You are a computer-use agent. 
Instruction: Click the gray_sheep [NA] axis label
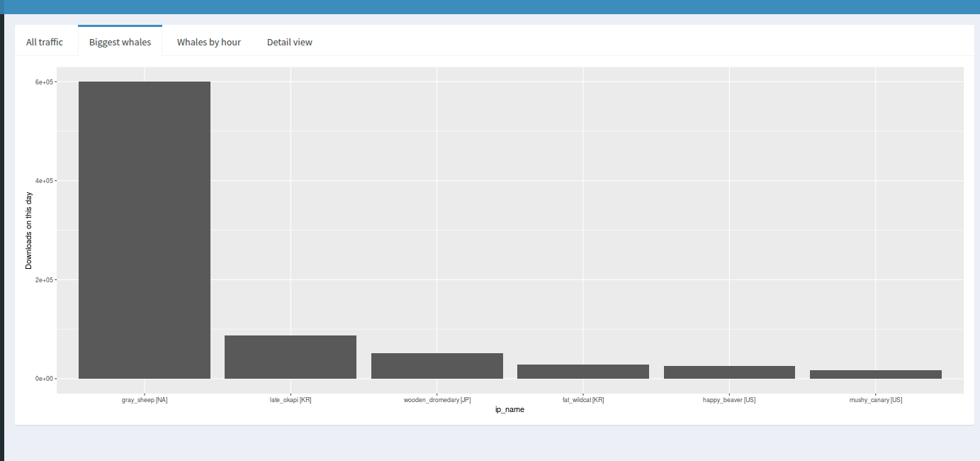(145, 400)
